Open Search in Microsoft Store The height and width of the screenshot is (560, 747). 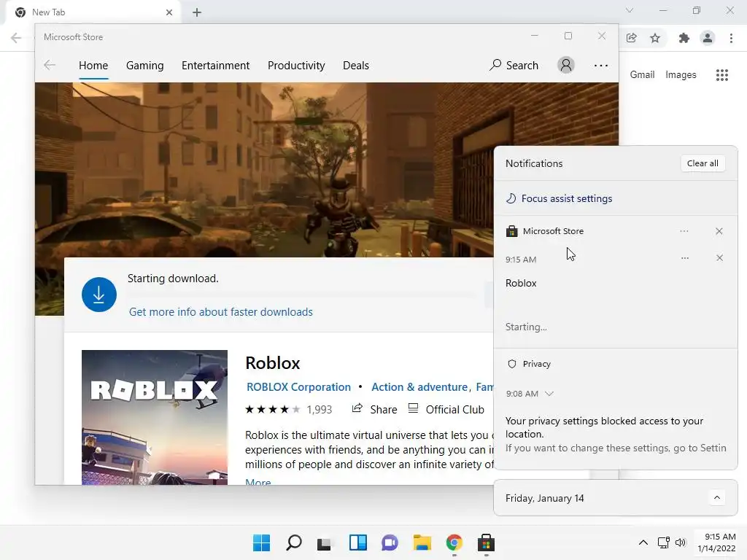click(514, 65)
